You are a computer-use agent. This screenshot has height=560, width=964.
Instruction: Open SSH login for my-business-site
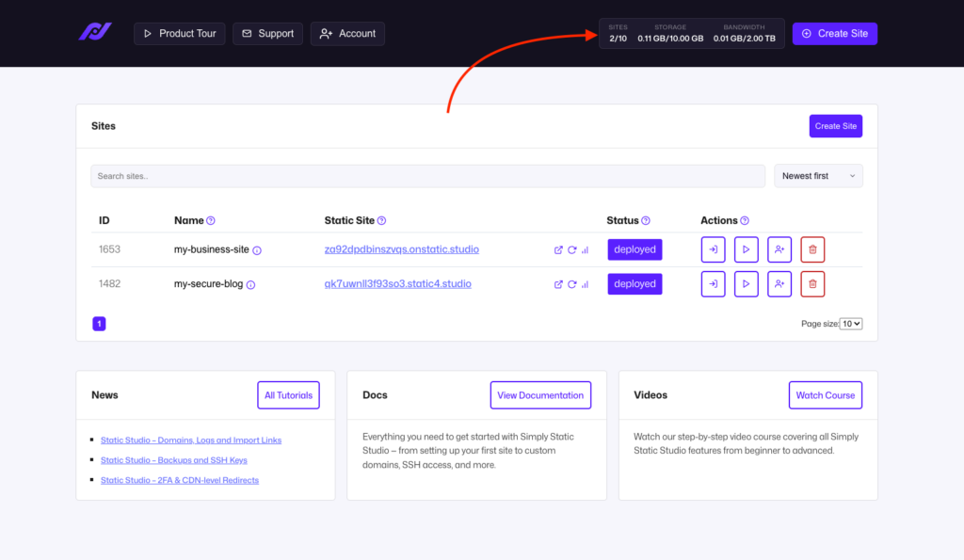point(713,248)
